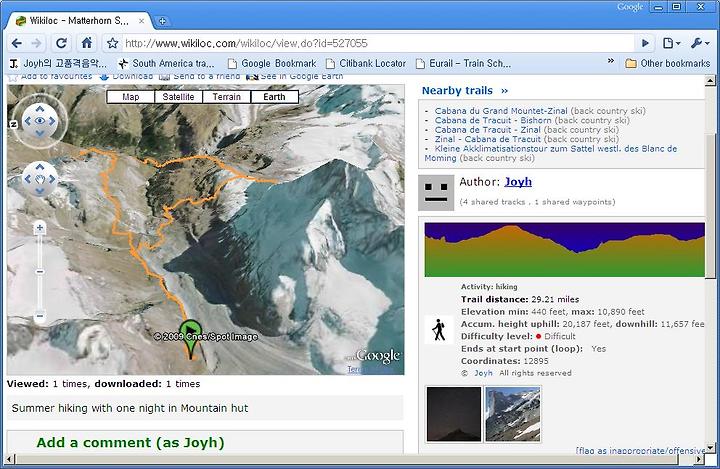Rotate view right on the look joystick
720x469 pixels.
[x=52, y=121]
